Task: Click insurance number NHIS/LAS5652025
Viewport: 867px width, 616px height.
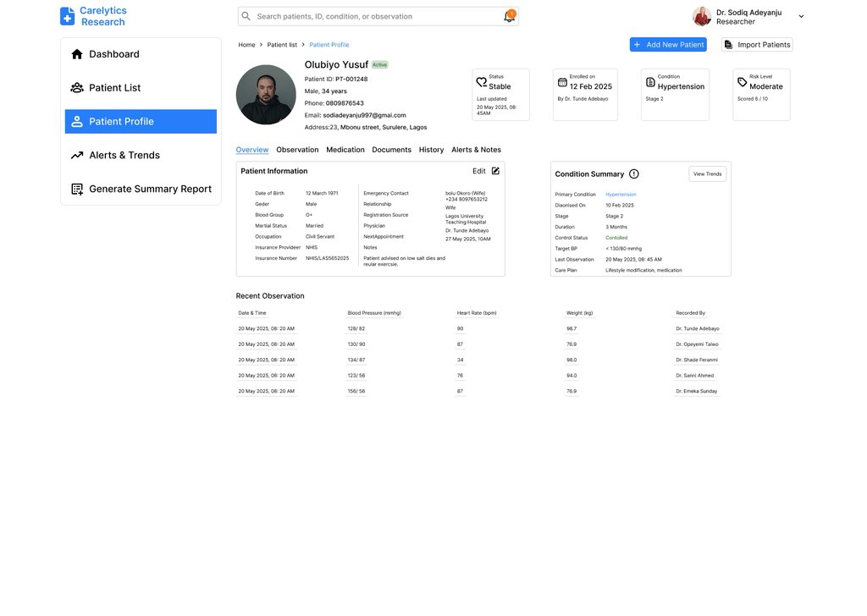Action: coord(328,258)
